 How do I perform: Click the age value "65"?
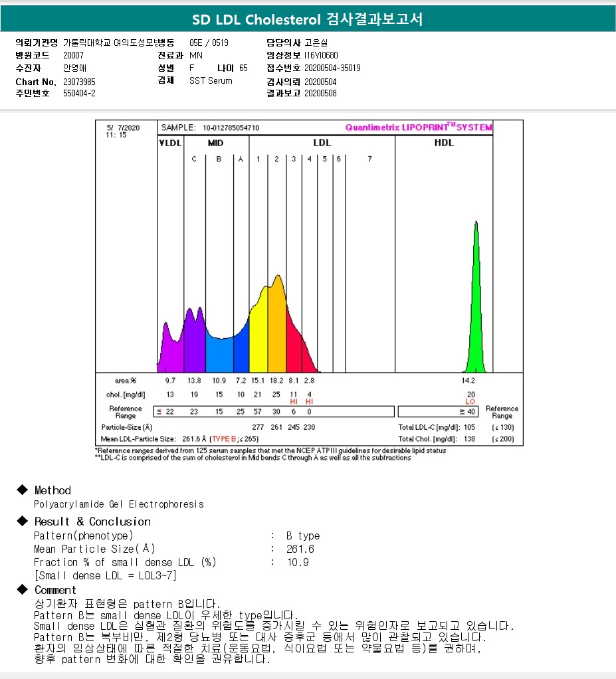tap(243, 68)
